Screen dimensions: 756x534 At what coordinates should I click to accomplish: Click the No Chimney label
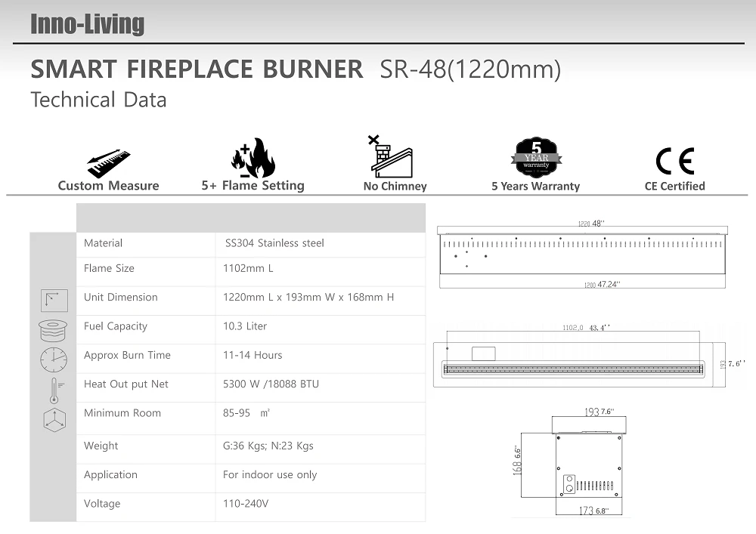395,186
